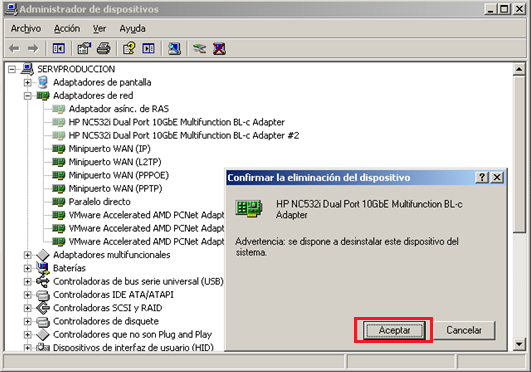Click the Print toolbar icon
Viewport: 531px width, 372px height.
(104, 49)
